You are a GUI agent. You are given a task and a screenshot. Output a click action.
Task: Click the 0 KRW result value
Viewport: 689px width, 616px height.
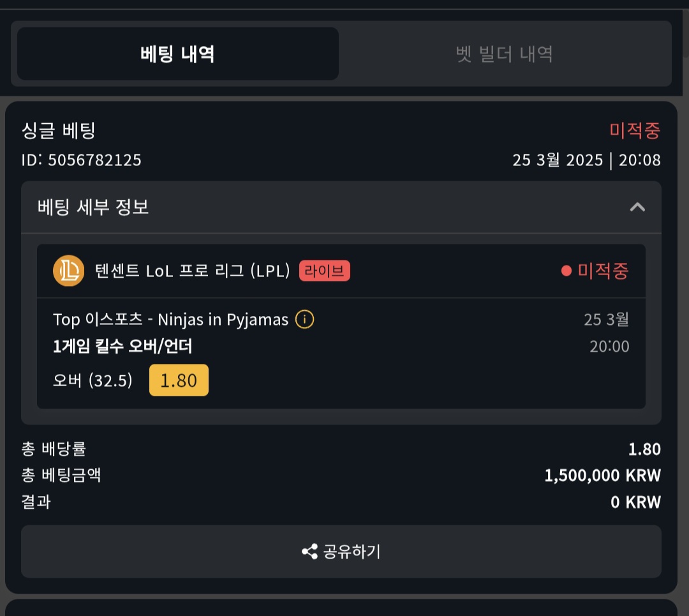(635, 502)
